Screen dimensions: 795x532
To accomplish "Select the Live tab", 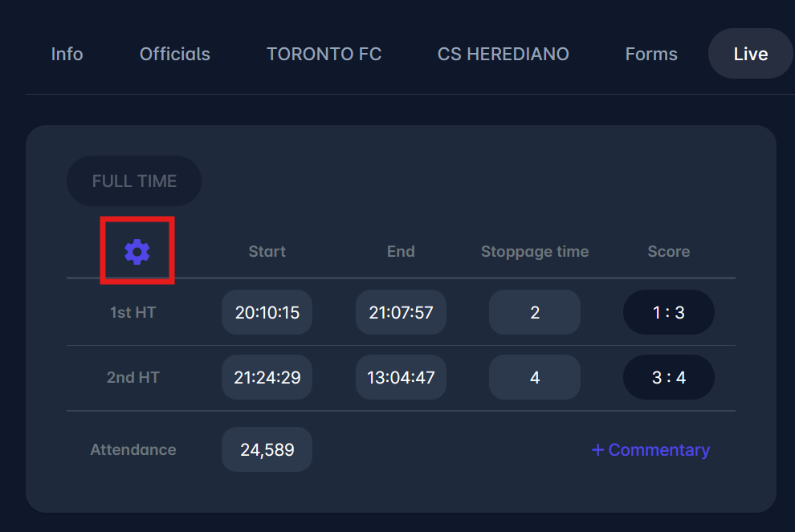I will (750, 54).
